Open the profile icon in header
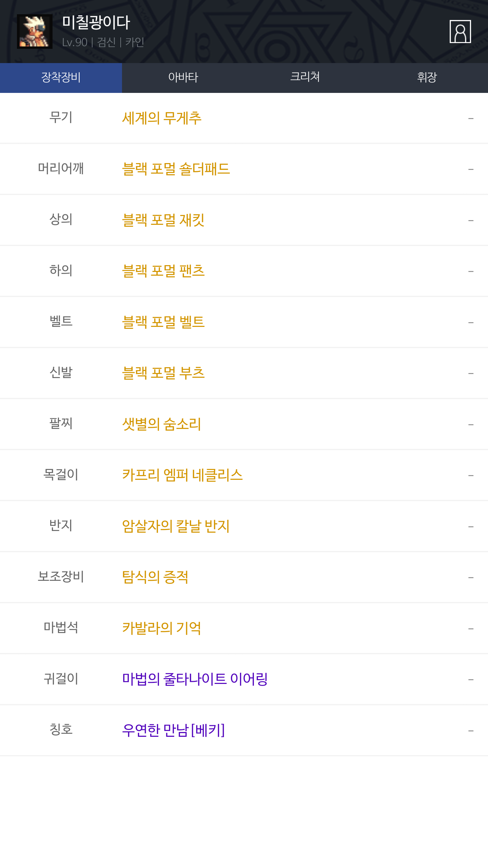The width and height of the screenshot is (488, 868). tap(460, 32)
